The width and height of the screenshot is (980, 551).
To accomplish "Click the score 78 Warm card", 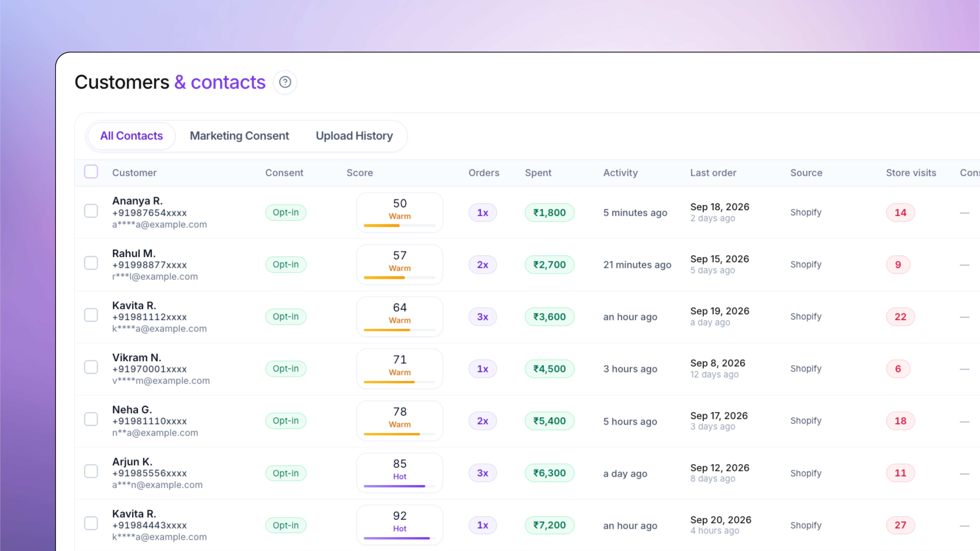I will [400, 421].
